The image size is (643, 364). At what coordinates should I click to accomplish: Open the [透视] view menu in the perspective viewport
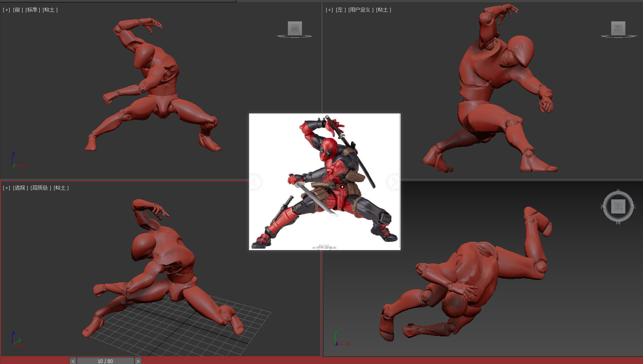20,188
